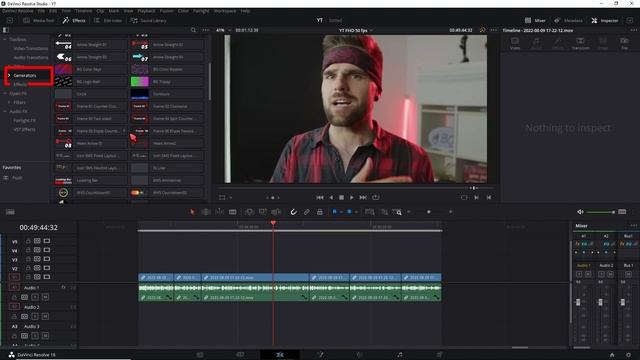640x360 pixels.
Task: Move the Audio 2 mixer fader
Action: click(600, 302)
